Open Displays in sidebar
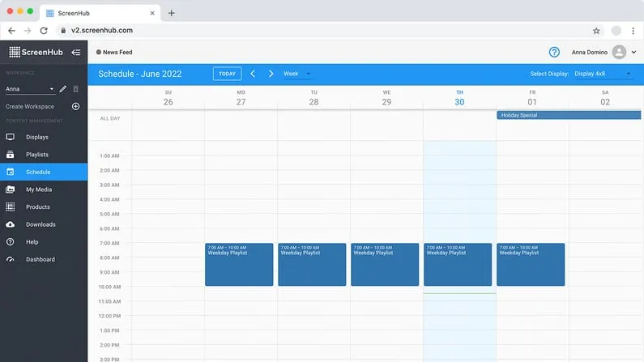 [44, 137]
